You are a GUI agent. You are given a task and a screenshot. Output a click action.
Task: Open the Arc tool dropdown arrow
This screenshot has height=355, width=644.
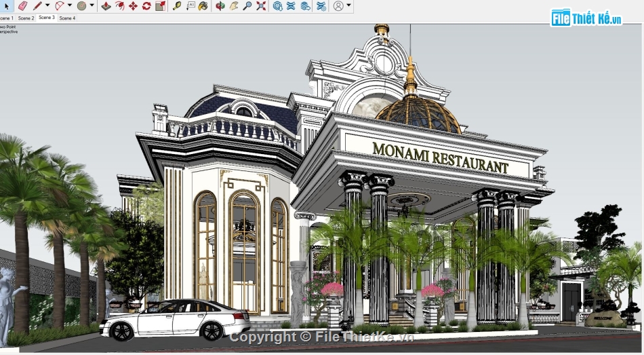coord(69,5)
